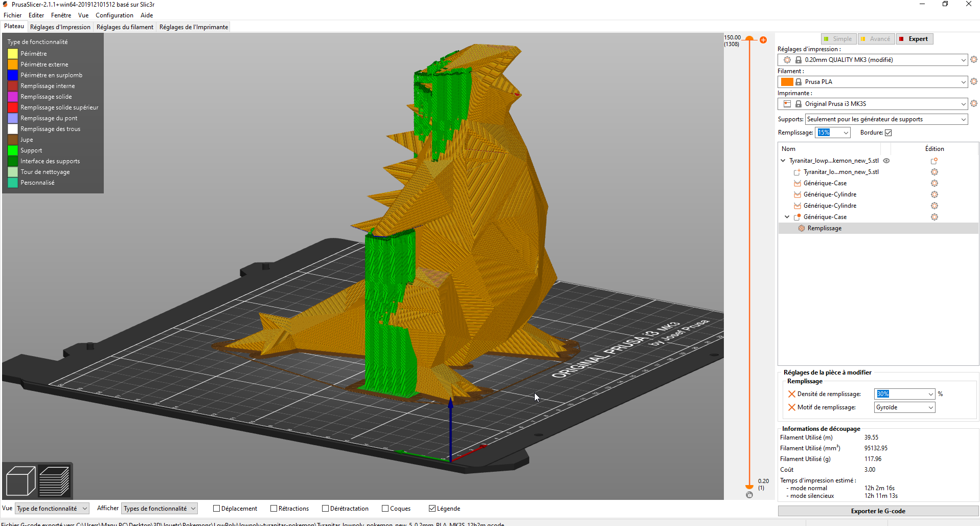This screenshot has height=526, width=980.
Task: Click the Édition column header
Action: pos(935,149)
